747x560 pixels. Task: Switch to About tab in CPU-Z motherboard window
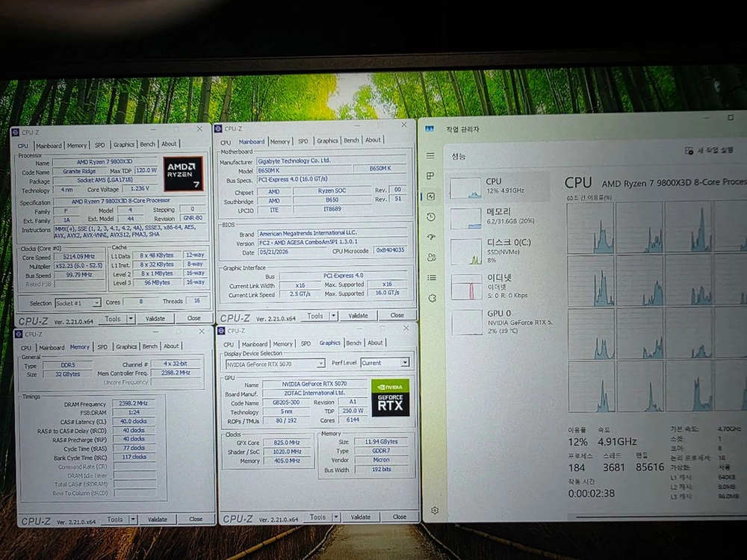click(373, 140)
